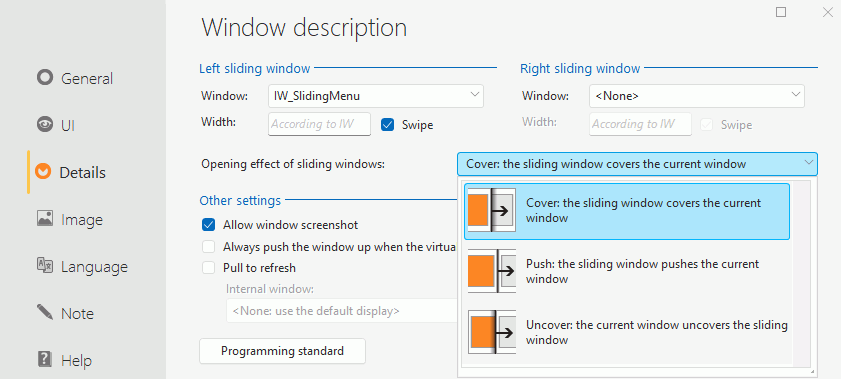This screenshot has height=379, width=841.
Task: Enable Always push the window up option
Action: pyautogui.click(x=208, y=247)
